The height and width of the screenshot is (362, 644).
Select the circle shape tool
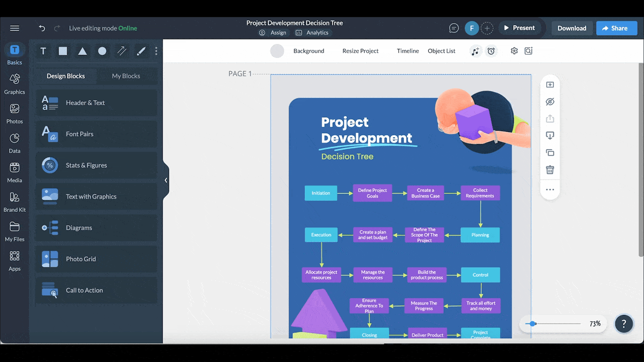[x=102, y=51]
